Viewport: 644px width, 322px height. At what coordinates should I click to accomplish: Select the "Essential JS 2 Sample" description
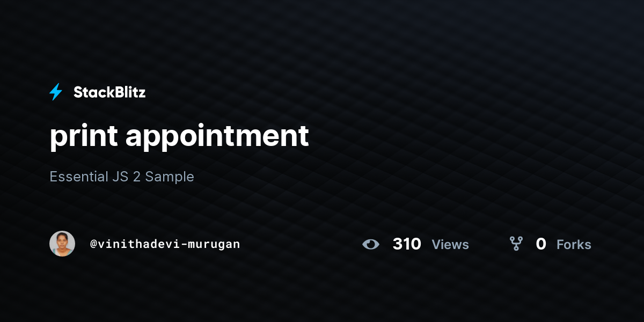click(122, 177)
